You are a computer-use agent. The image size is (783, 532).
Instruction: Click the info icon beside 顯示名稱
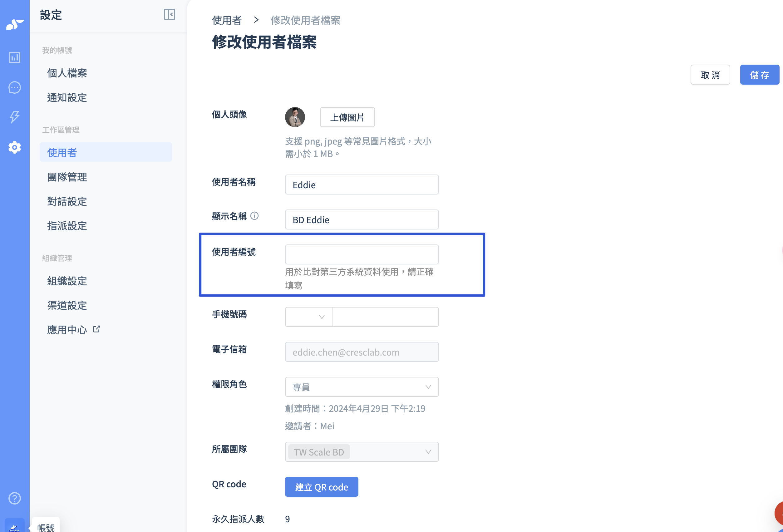pos(255,216)
